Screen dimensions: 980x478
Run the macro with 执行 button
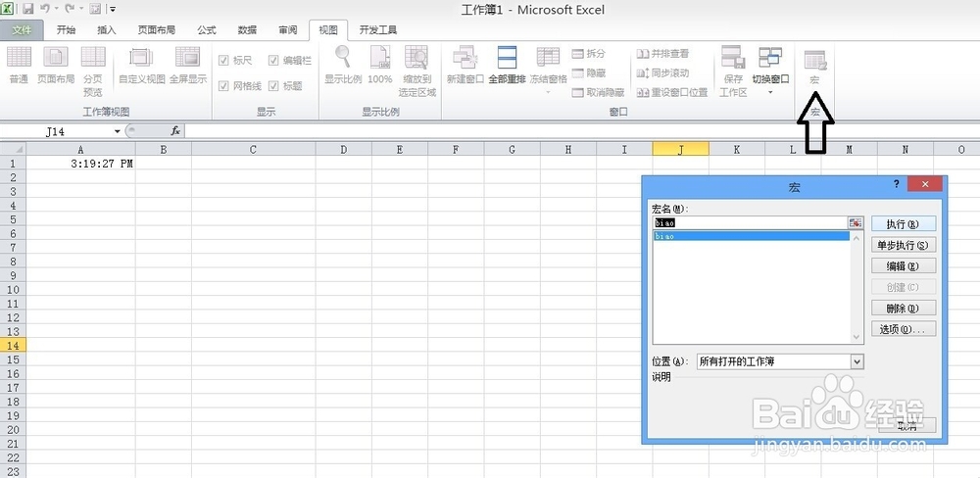(903, 223)
